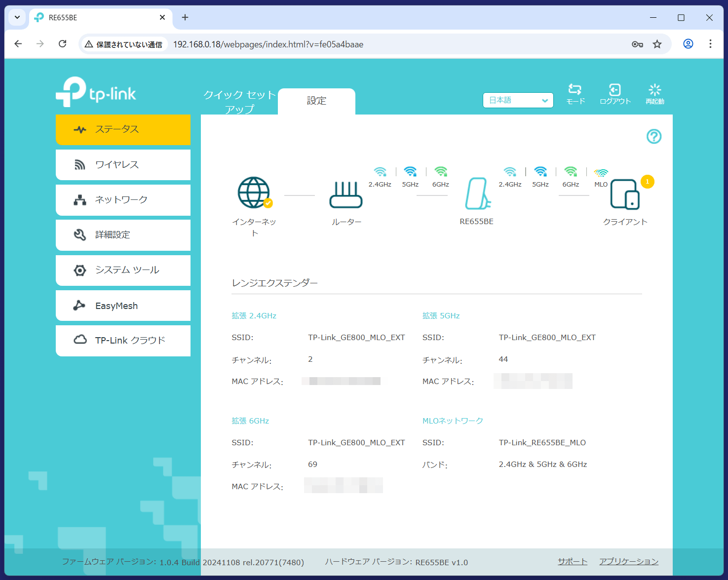Click the 拡張 6GHz heading

[x=250, y=421]
